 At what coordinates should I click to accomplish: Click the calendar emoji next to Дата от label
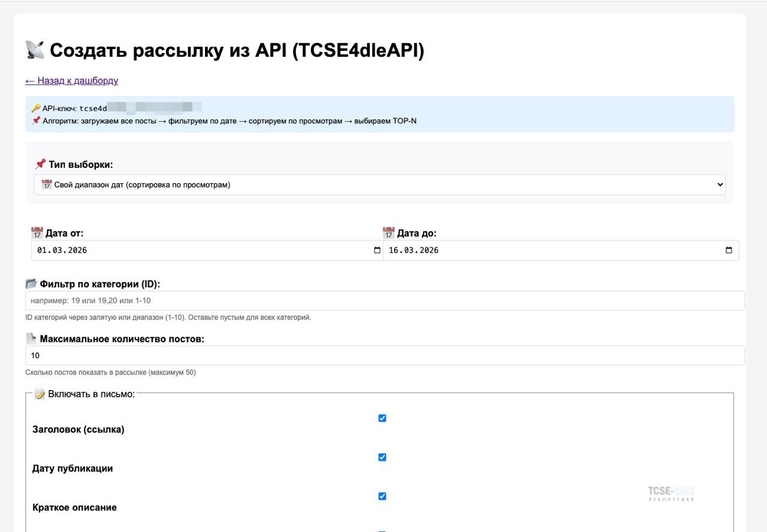click(x=37, y=233)
